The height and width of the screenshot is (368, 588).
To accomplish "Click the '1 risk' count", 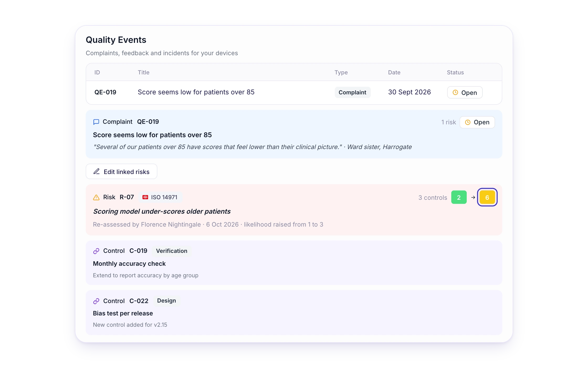I will coord(449,122).
